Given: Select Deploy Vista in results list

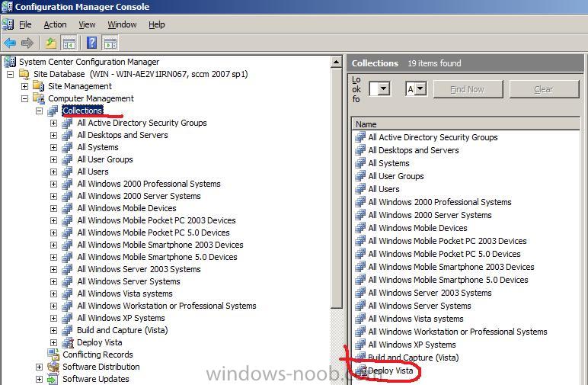Looking at the screenshot, I should [391, 371].
